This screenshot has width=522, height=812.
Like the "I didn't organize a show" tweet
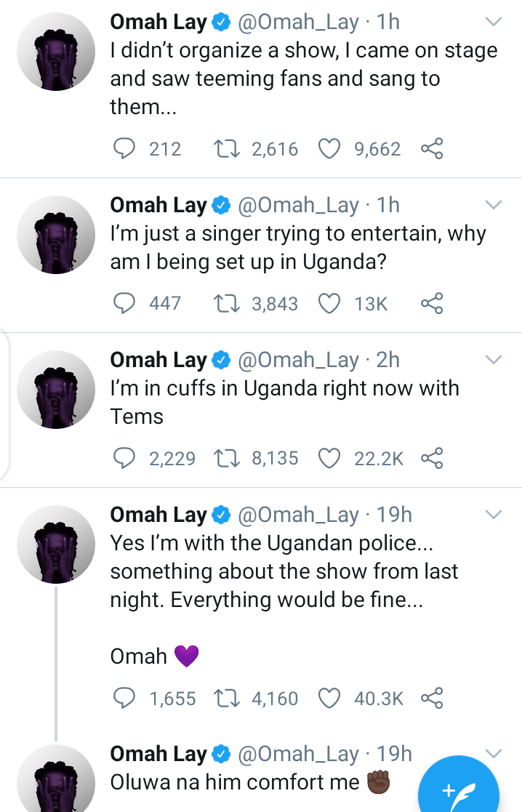coord(330,149)
